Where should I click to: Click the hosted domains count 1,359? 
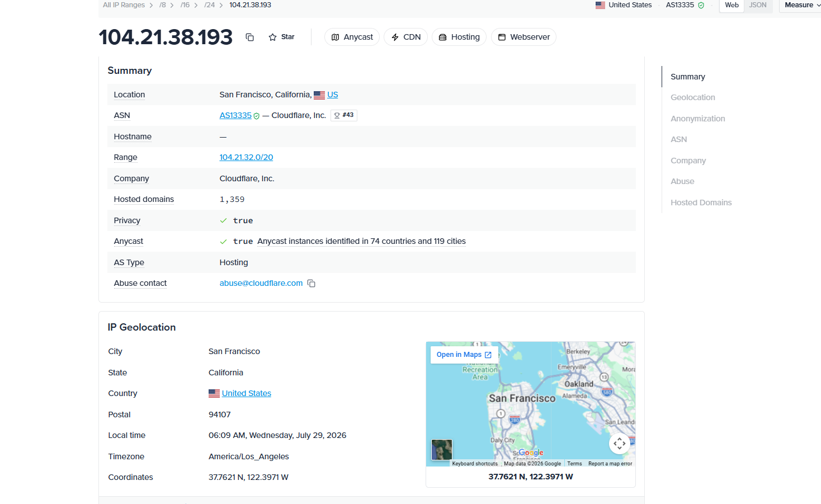pyautogui.click(x=232, y=199)
